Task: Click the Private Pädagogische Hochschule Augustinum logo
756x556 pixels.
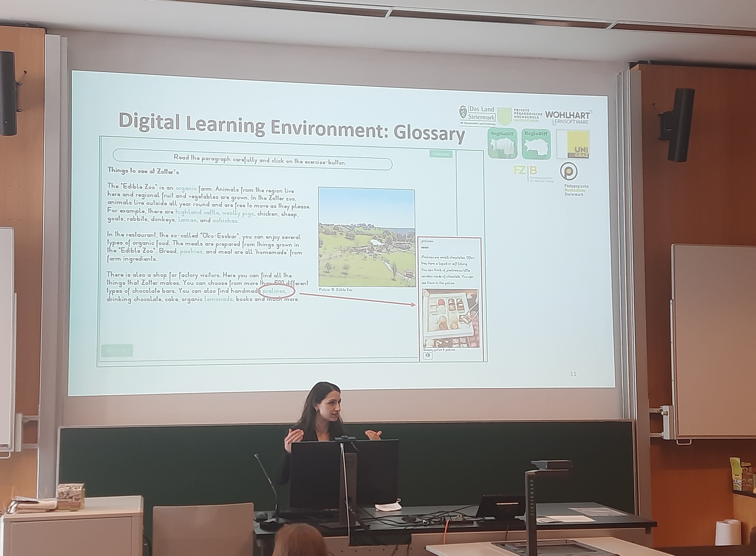Action: tap(520, 116)
